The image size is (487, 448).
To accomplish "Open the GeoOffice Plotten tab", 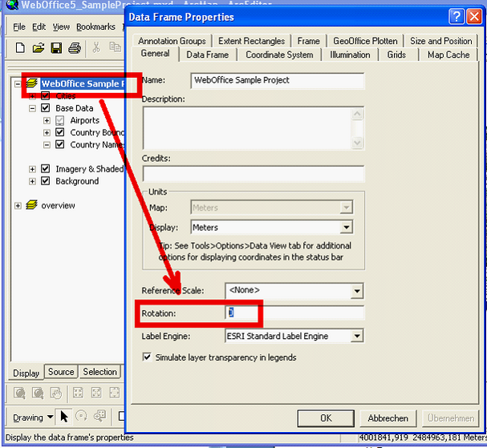I will pyautogui.click(x=365, y=41).
